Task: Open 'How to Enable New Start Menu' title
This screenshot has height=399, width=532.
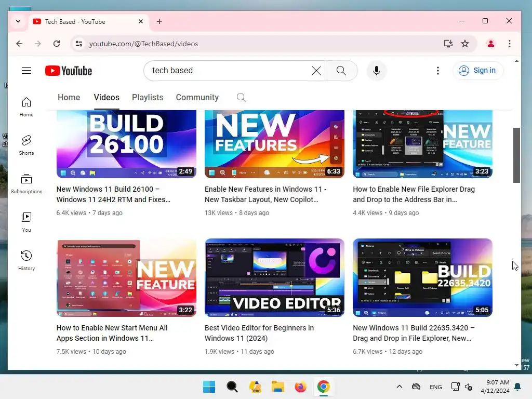Action: pos(112,333)
